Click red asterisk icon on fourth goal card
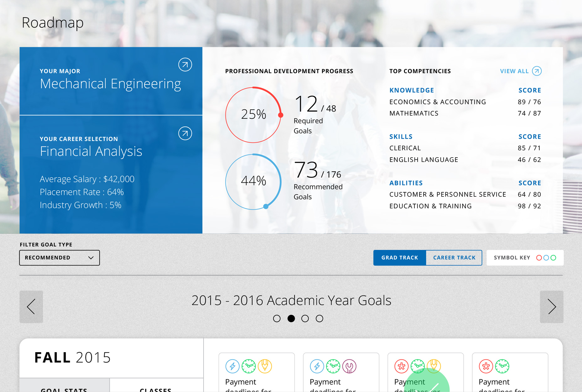 tap(486, 366)
